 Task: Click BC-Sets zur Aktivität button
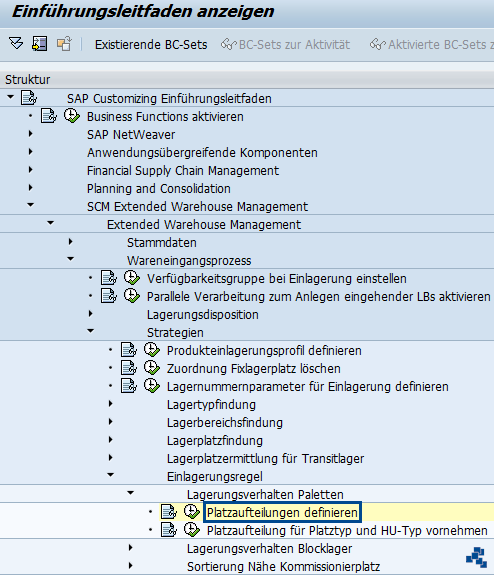(286, 45)
